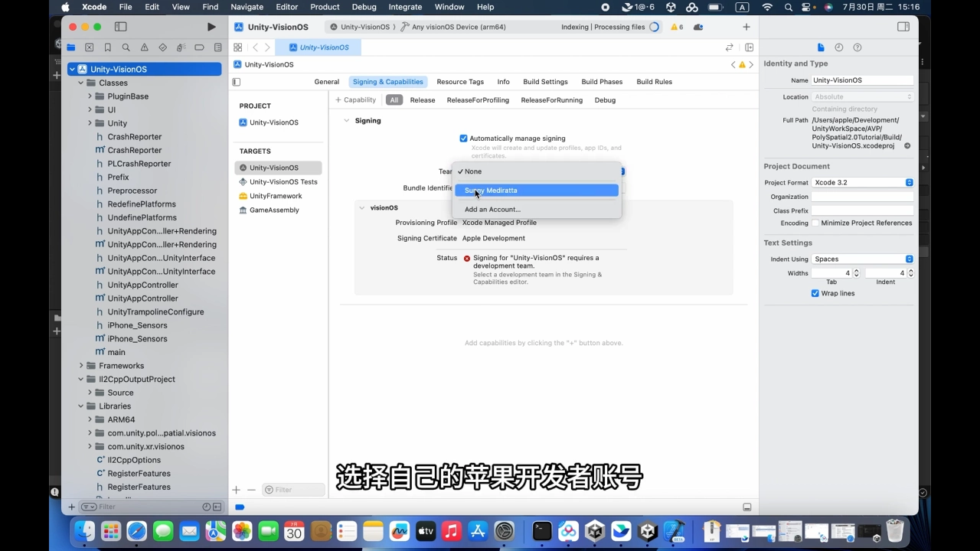Expand the Frameworks group
This screenshot has width=980, height=551.
click(x=80, y=366)
